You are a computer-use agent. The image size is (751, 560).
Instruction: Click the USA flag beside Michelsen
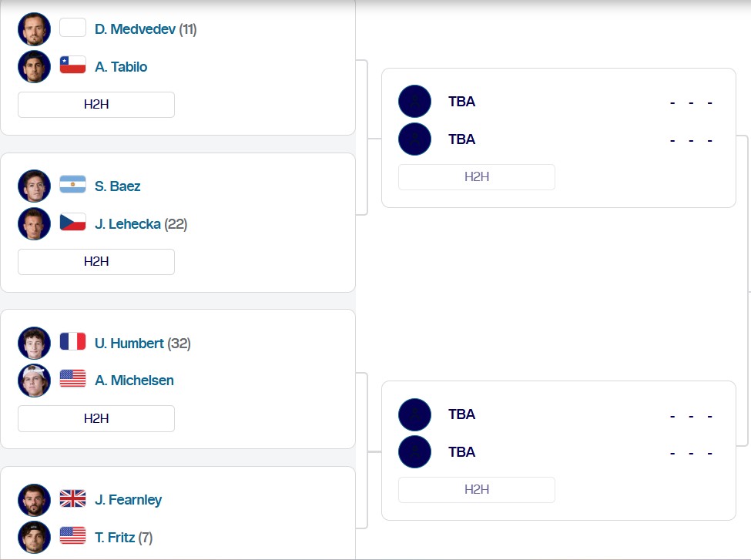tap(72, 379)
